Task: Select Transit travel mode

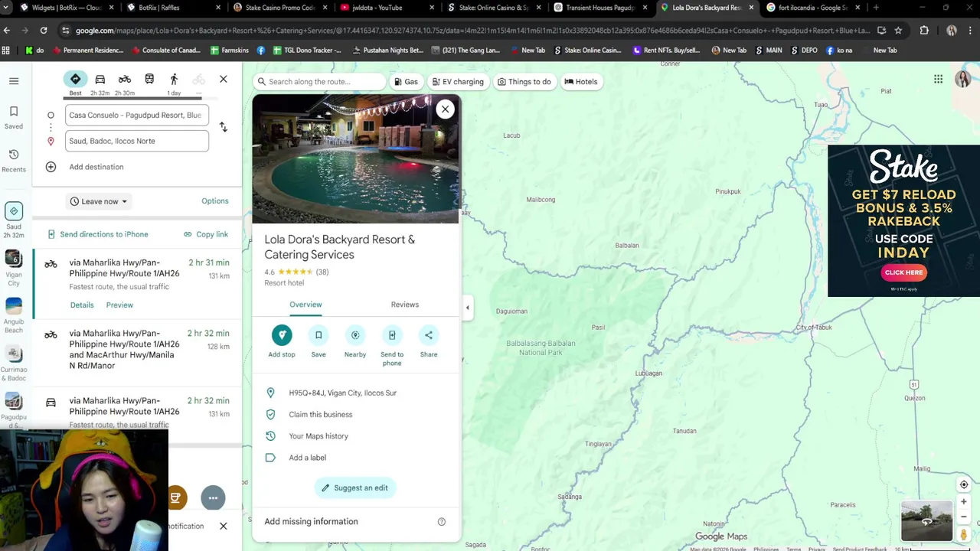Action: pos(149,80)
